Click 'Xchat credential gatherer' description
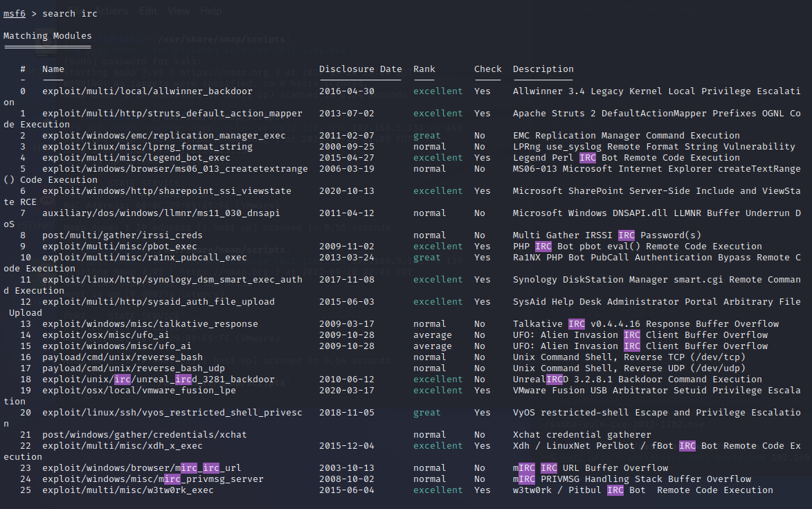 pos(582,435)
